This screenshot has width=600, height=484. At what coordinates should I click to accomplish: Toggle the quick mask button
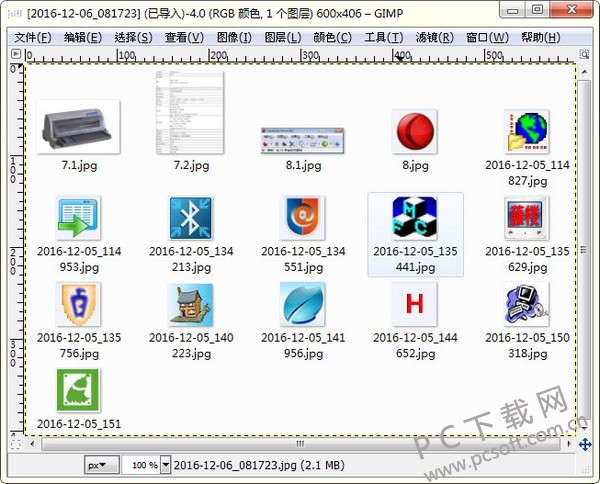point(16,444)
